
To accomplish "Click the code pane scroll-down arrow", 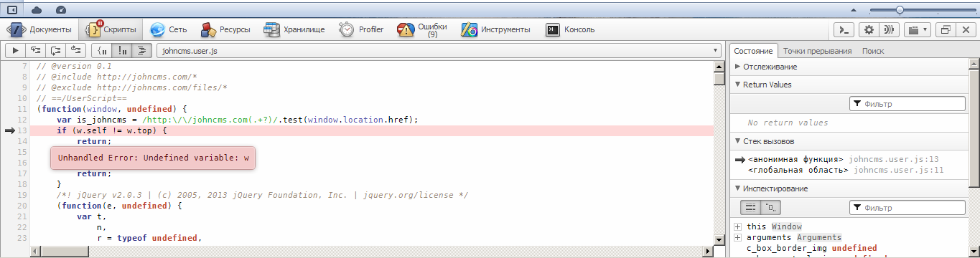I will (x=719, y=239).
